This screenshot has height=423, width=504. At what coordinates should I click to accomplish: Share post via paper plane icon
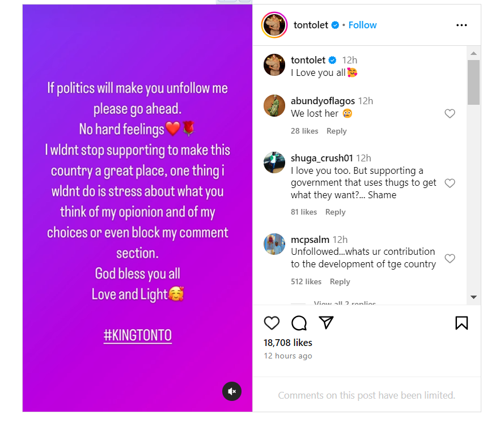[325, 323]
